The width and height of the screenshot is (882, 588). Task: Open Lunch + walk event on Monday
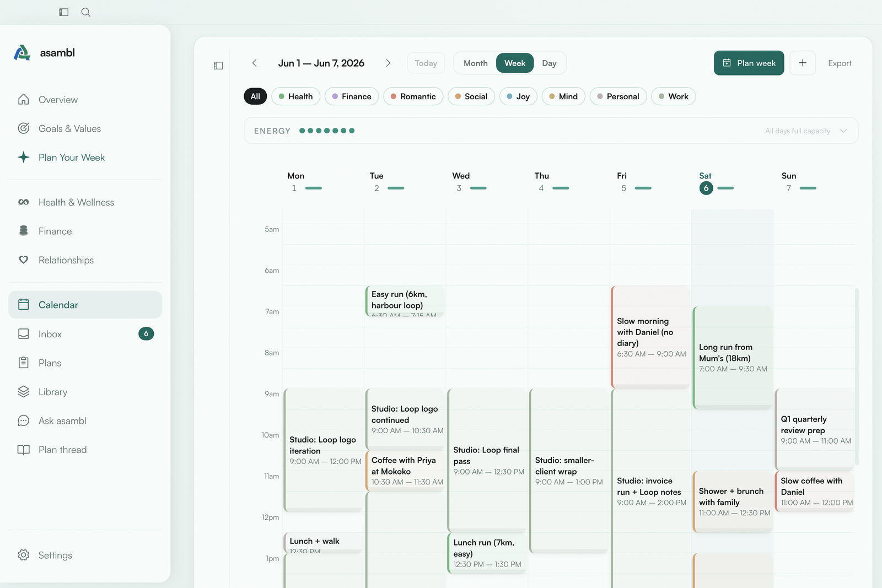coord(324,543)
